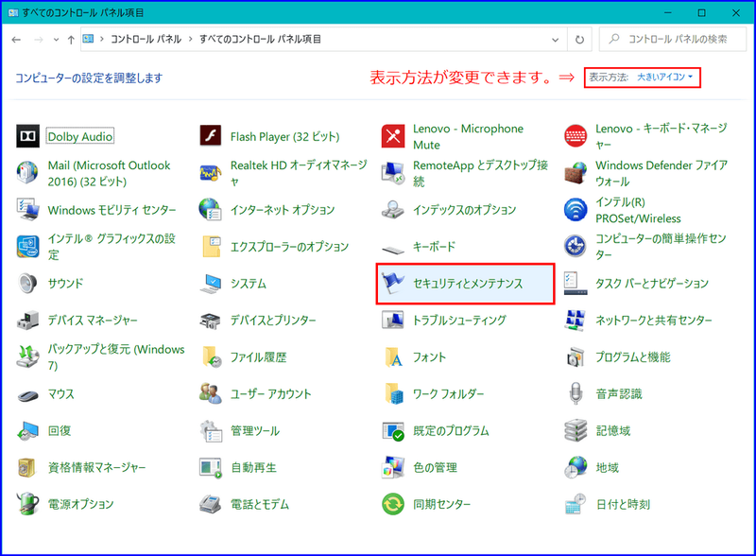Open the Lenovo キーボード・マネージャー icon
This screenshot has width=756, height=556.
[576, 136]
